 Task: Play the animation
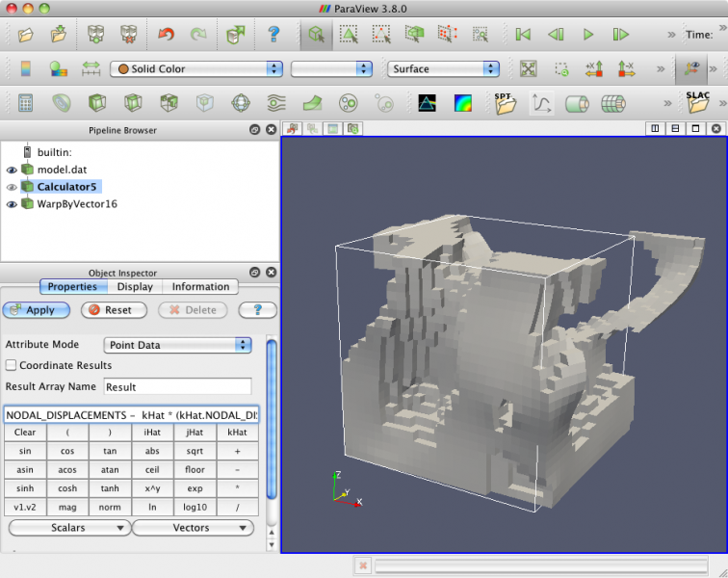588,35
